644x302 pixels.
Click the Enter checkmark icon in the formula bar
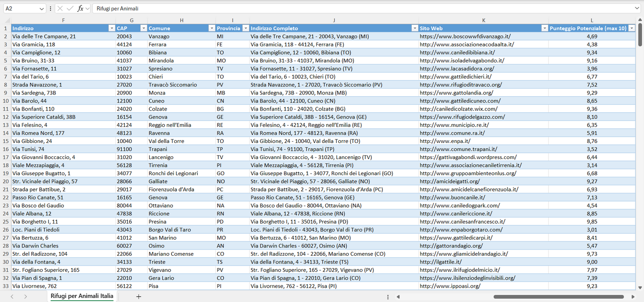point(69,8)
